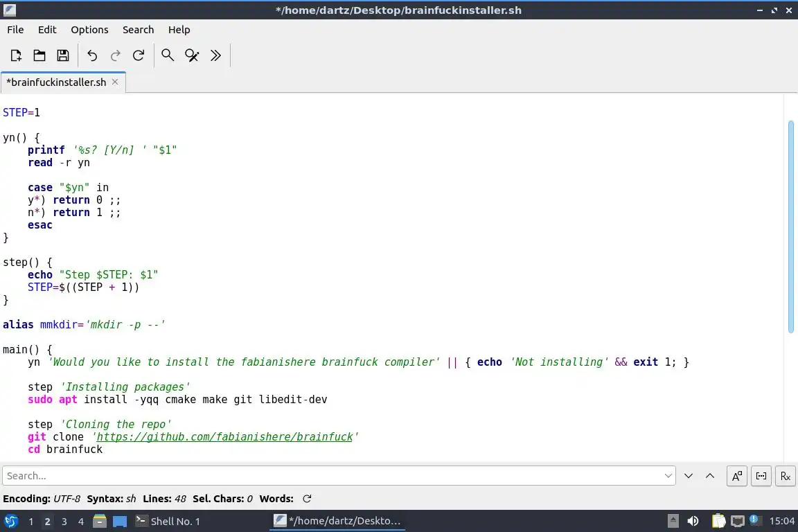Open Find and Replace tool icon
Viewport: 798px width, 532px height.
coord(192,55)
